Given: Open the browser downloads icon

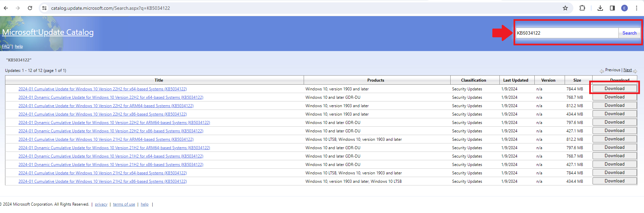Looking at the screenshot, I should coord(600,8).
